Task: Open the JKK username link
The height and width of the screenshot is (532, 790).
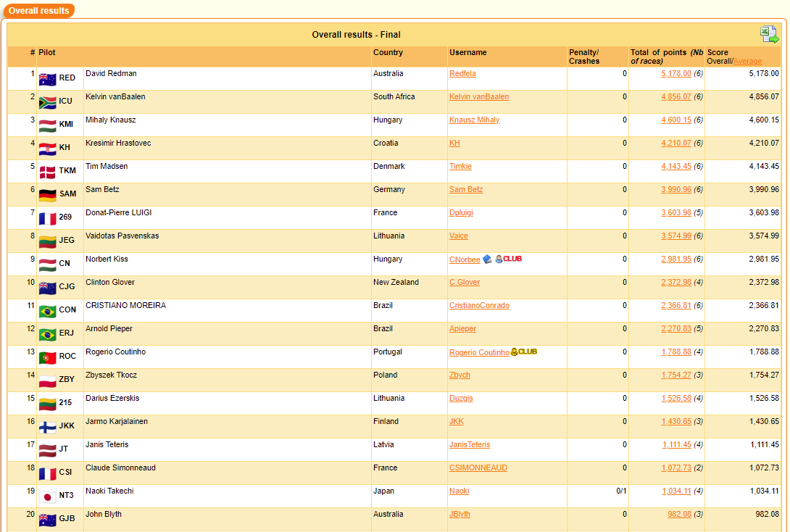Action: [457, 421]
